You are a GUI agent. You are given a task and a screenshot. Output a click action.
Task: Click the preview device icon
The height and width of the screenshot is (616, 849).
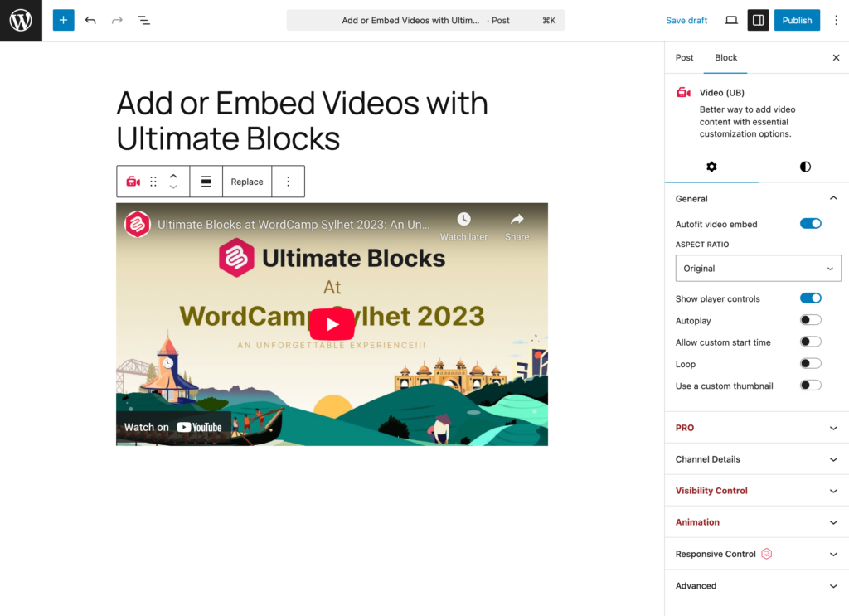731,20
